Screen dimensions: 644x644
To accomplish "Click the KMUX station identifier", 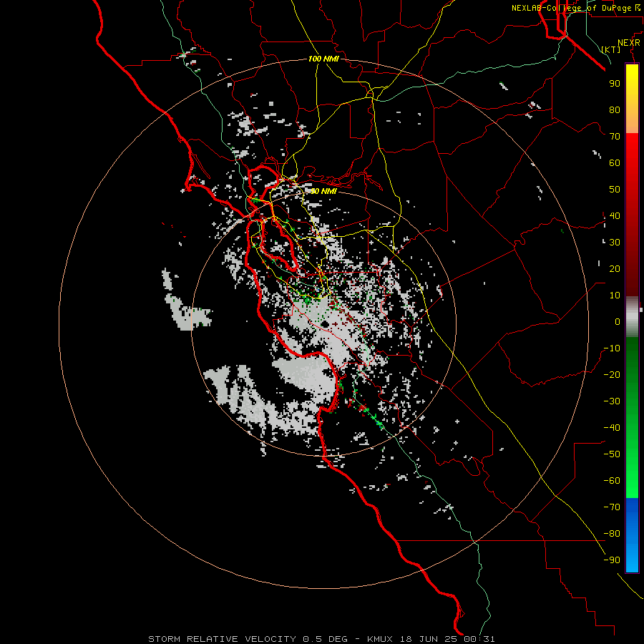I will 380,639.
